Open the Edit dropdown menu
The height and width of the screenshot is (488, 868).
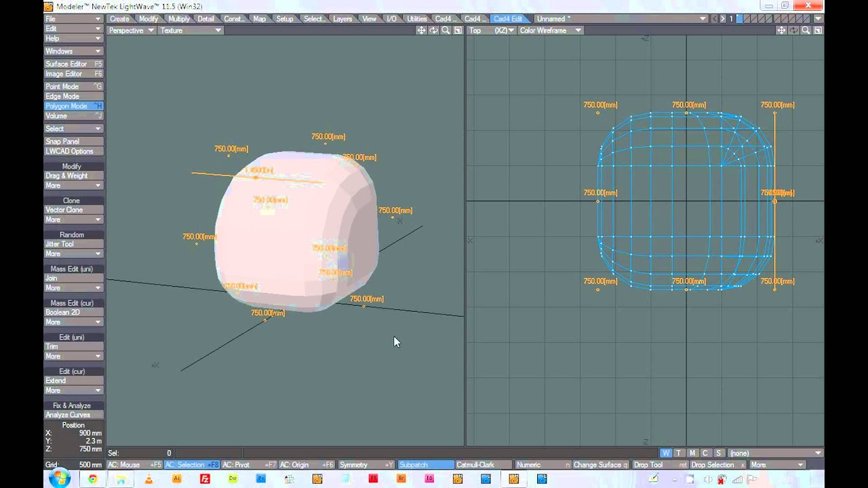point(73,28)
